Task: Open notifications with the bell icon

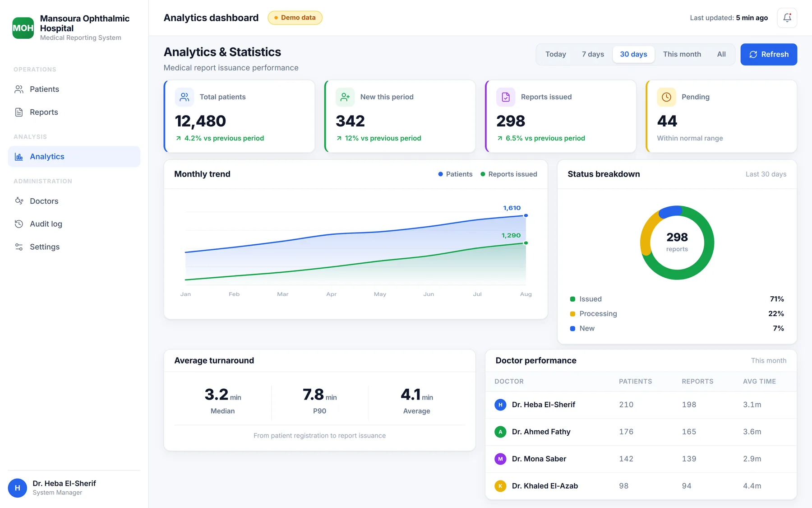Action: point(787,18)
